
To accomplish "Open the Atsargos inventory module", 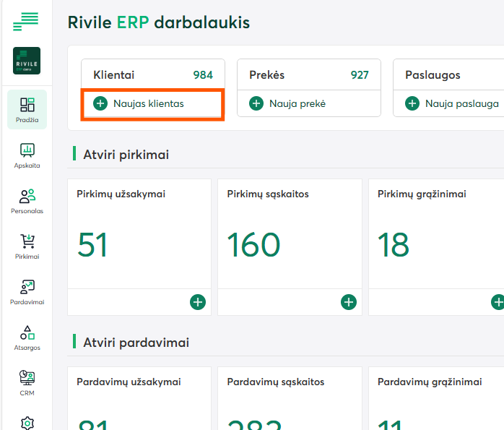I will coord(27,337).
